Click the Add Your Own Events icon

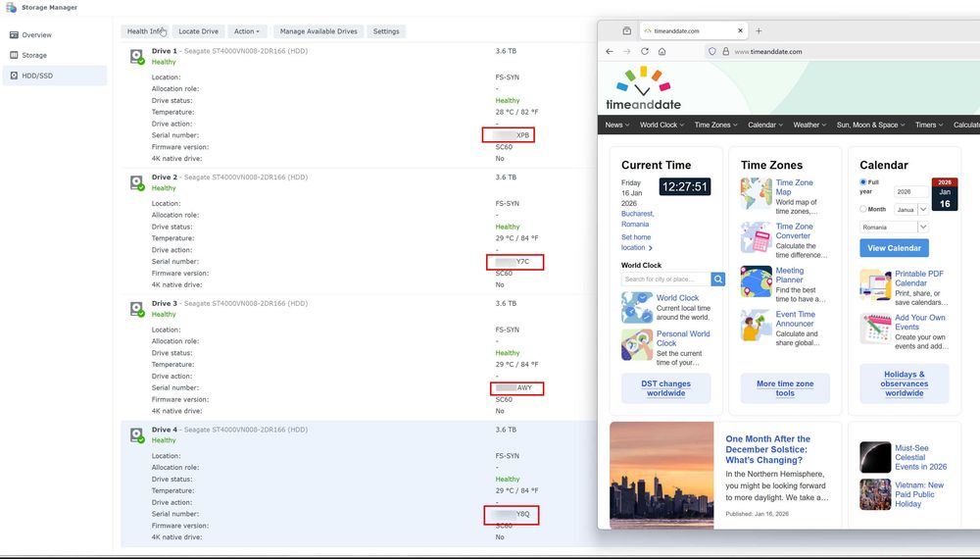click(x=875, y=329)
